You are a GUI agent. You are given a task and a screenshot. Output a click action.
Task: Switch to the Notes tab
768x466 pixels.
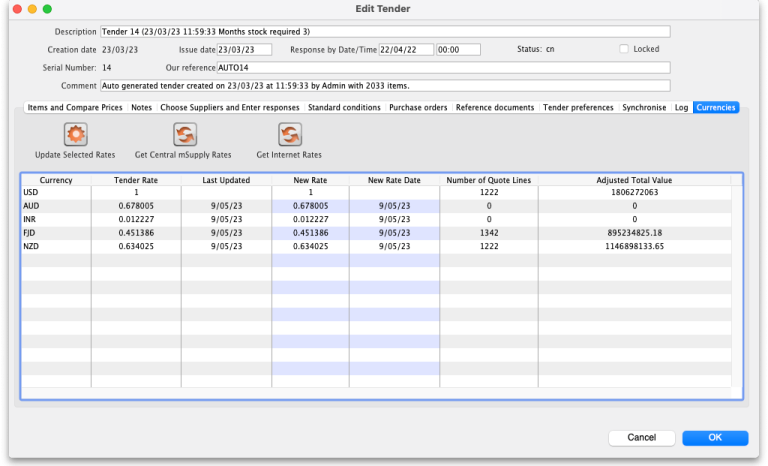pos(142,107)
